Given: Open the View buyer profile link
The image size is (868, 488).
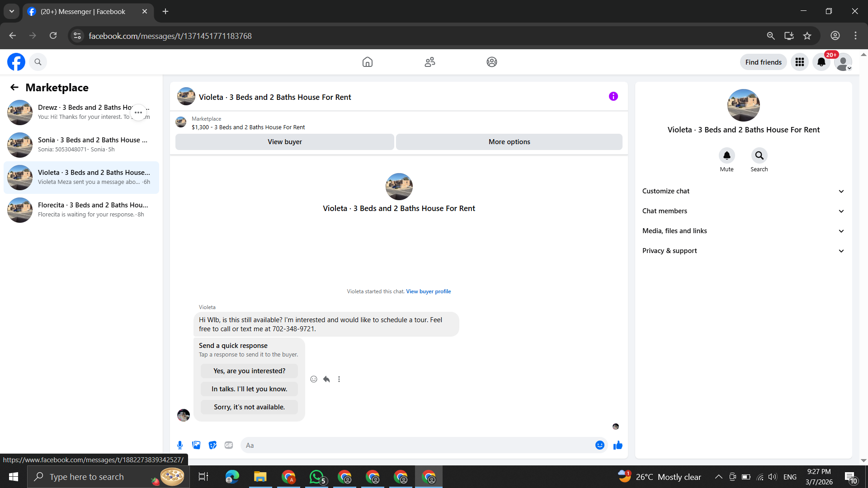Looking at the screenshot, I should [x=429, y=291].
